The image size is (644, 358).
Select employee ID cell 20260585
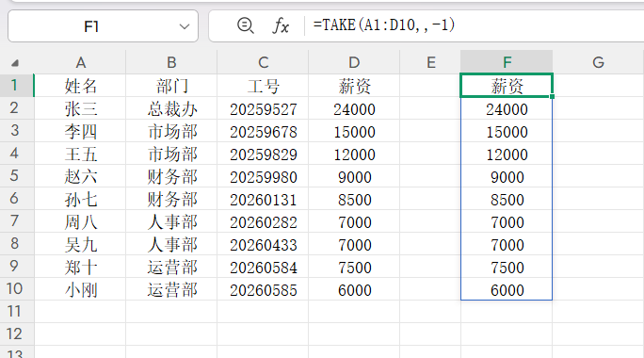coord(263,290)
